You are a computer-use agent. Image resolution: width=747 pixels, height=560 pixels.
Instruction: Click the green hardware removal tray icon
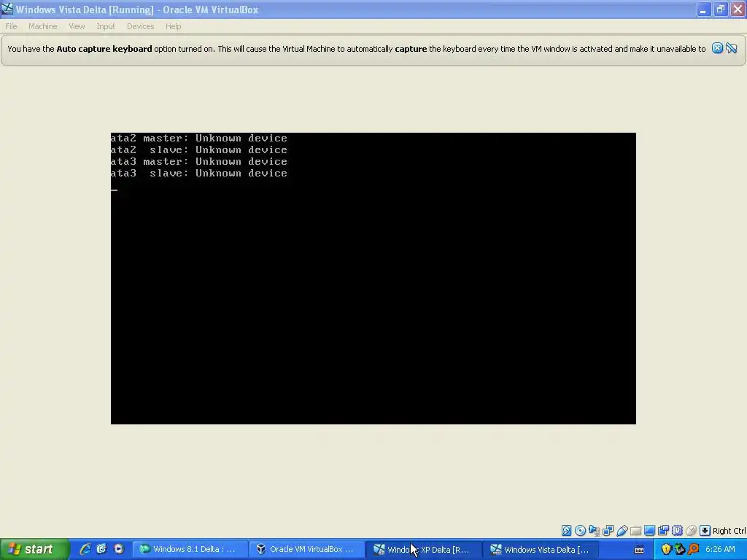680,550
